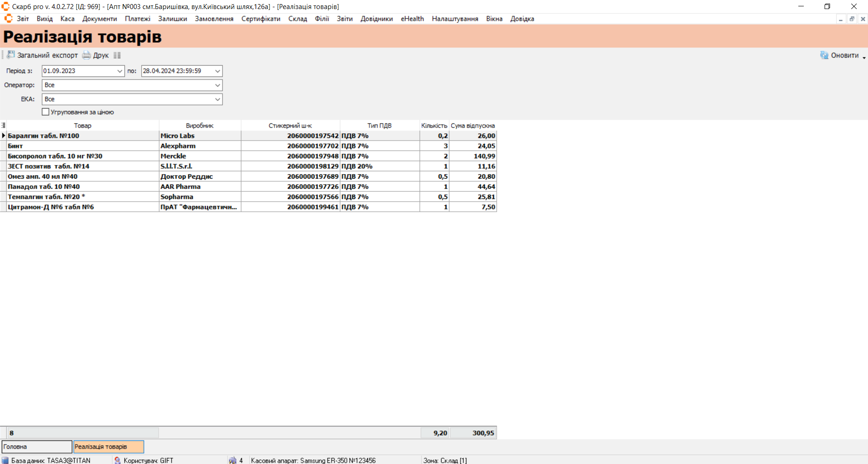Viewport: 868px width, 464px height.
Task: Click the grid options icon beside Товар header
Action: [x=4, y=125]
